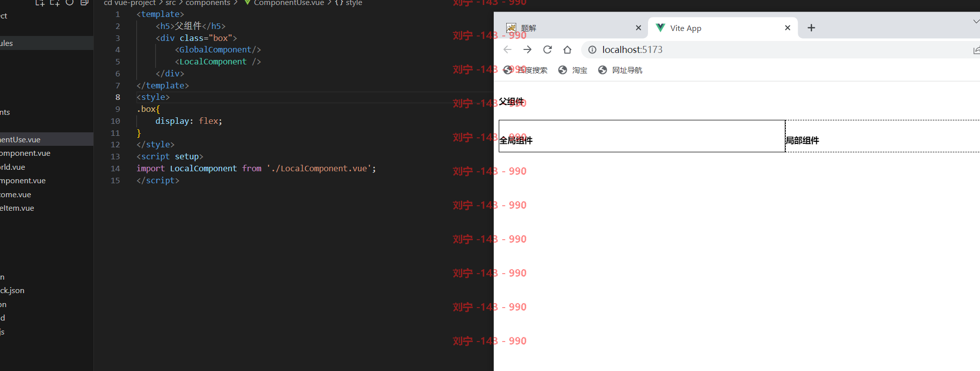The image size is (980, 371).
Task: Select src in the editor breadcrumb
Action: (x=171, y=3)
